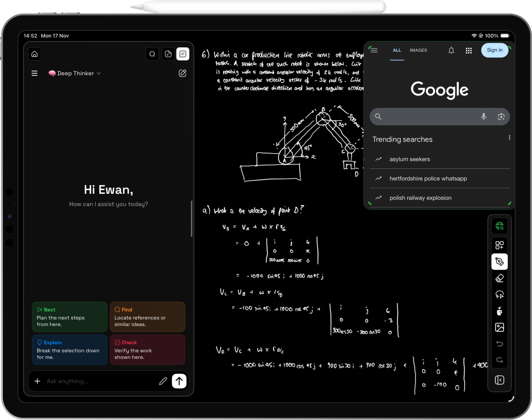532x420 pixels.
Task: Open the hamburger menu beside Deep Thinker
Action: [35, 73]
